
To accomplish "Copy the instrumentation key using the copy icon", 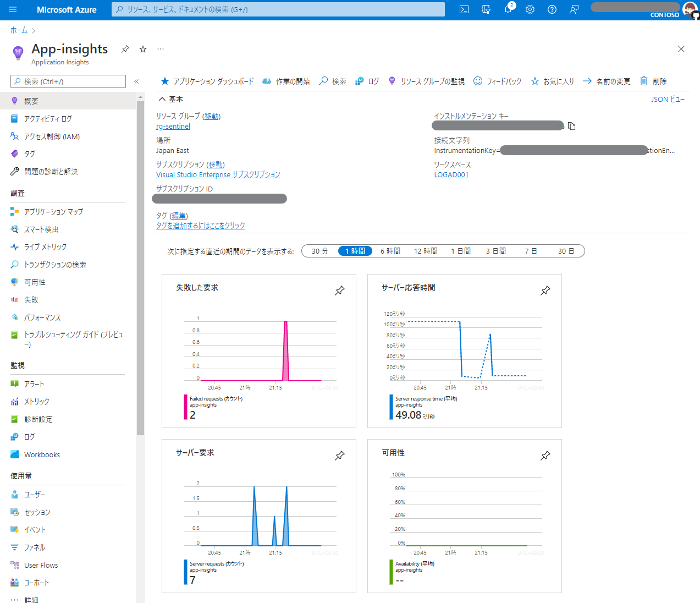I will [572, 125].
